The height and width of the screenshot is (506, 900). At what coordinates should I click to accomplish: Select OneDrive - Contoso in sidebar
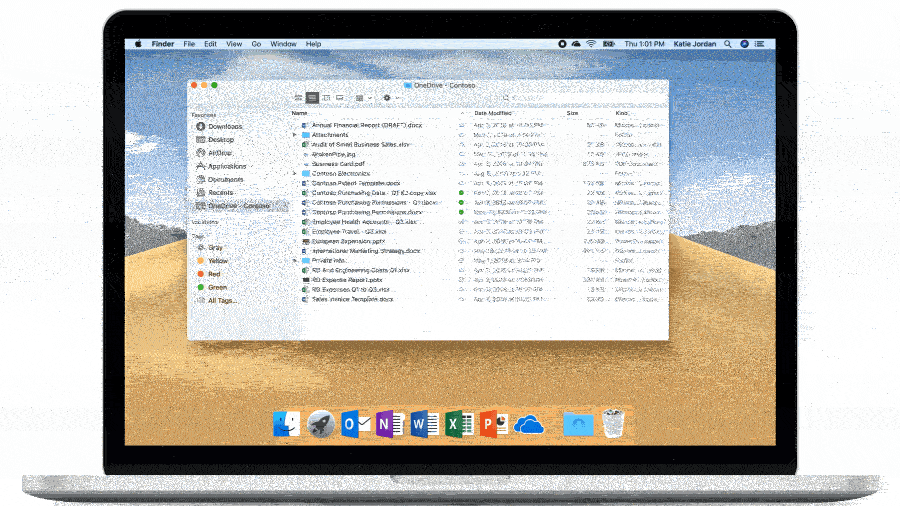tap(238, 205)
